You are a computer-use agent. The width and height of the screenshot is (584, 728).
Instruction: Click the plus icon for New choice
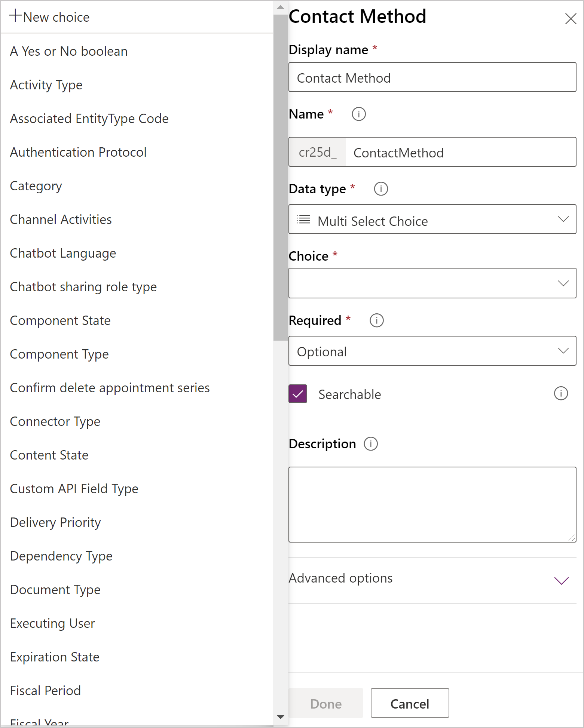tap(15, 16)
